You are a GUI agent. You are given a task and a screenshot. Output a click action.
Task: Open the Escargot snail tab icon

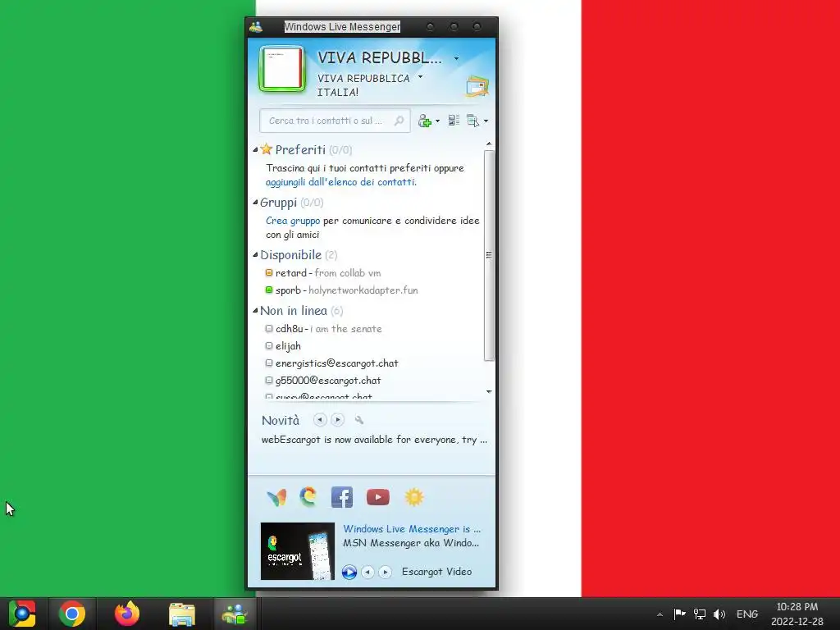pyautogui.click(x=308, y=497)
